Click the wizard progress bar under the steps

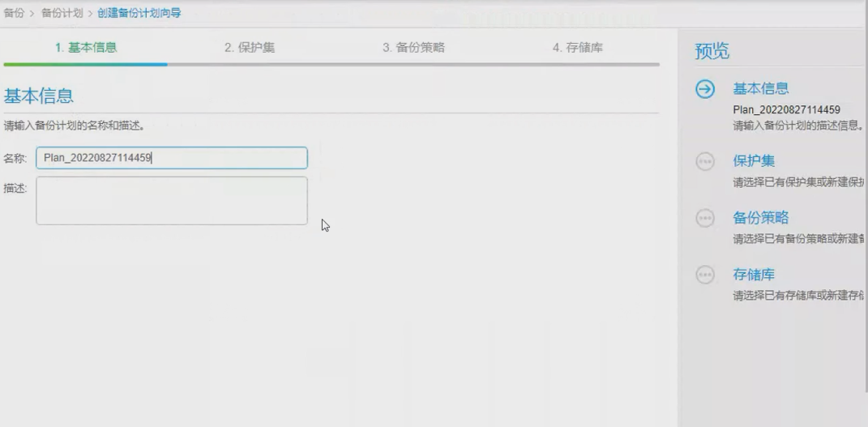pyautogui.click(x=331, y=64)
